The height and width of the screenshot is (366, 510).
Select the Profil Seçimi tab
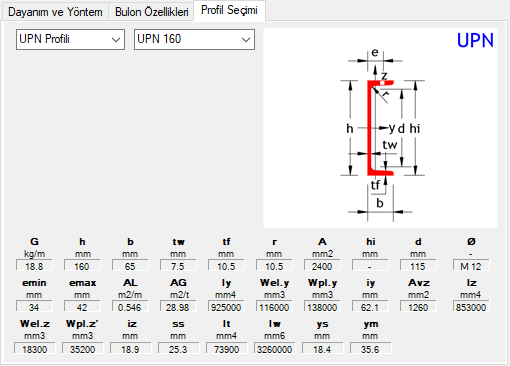(229, 10)
